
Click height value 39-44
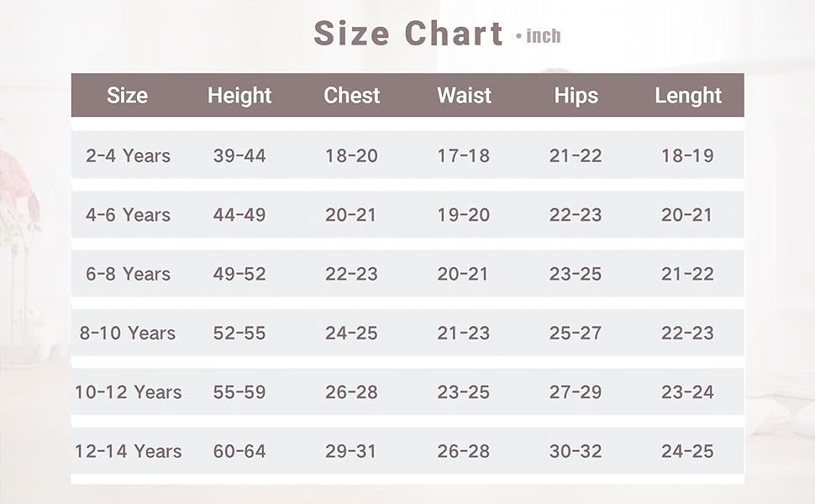(239, 155)
